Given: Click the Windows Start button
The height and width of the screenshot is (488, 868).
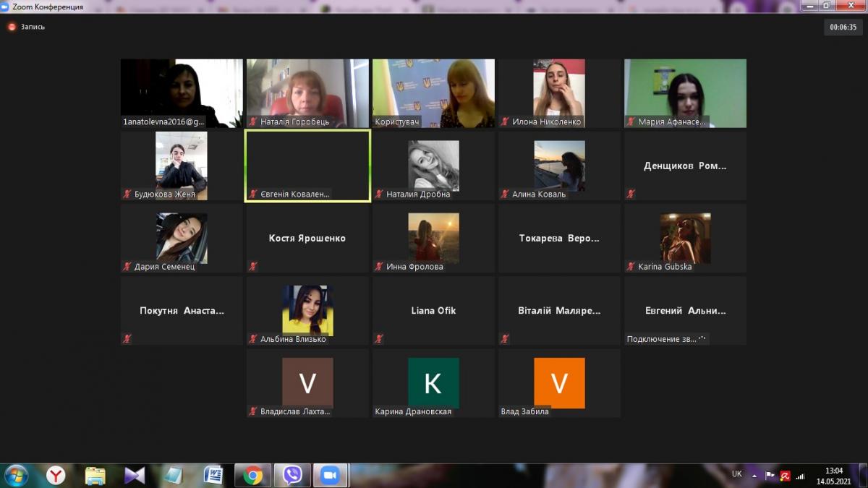Looking at the screenshot, I should tap(16, 475).
